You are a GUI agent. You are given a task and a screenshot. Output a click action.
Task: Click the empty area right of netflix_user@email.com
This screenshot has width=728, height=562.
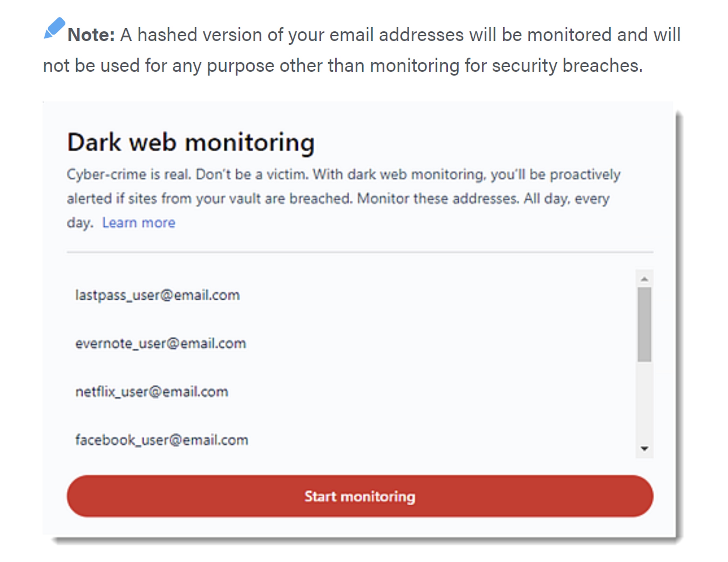pos(430,392)
